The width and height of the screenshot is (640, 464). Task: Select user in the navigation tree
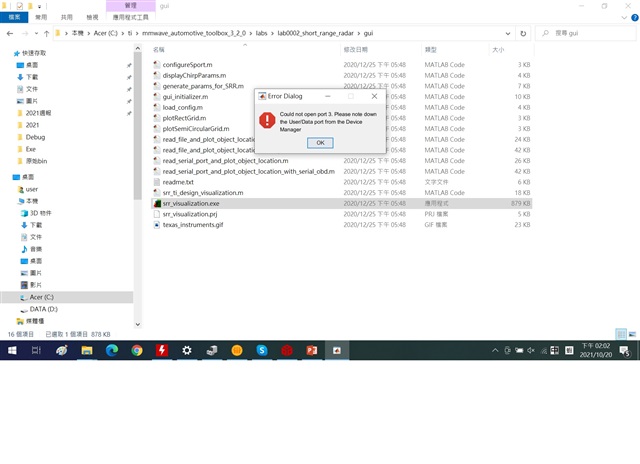click(31, 189)
